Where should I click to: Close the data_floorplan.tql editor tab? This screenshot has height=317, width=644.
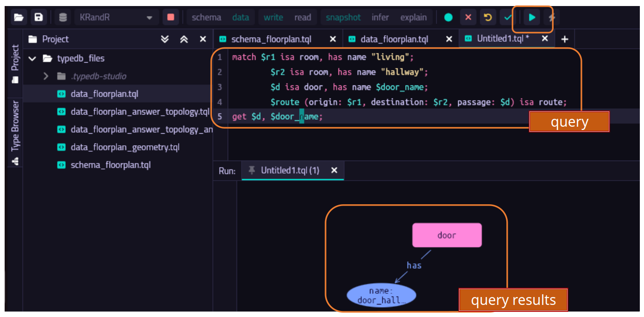point(449,39)
